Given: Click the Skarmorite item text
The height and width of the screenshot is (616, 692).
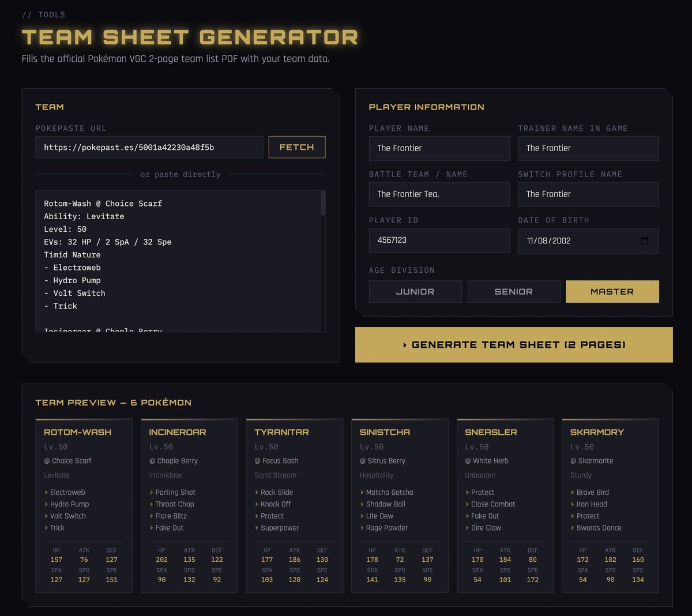Looking at the screenshot, I should click(x=592, y=461).
